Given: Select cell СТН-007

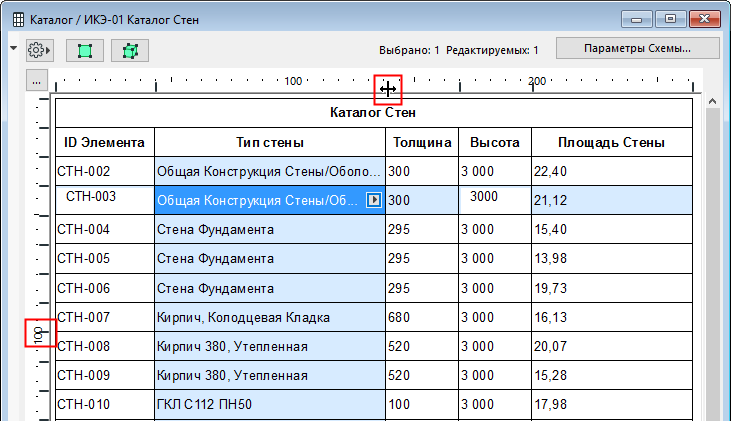Looking at the screenshot, I should pyautogui.click(x=104, y=317).
